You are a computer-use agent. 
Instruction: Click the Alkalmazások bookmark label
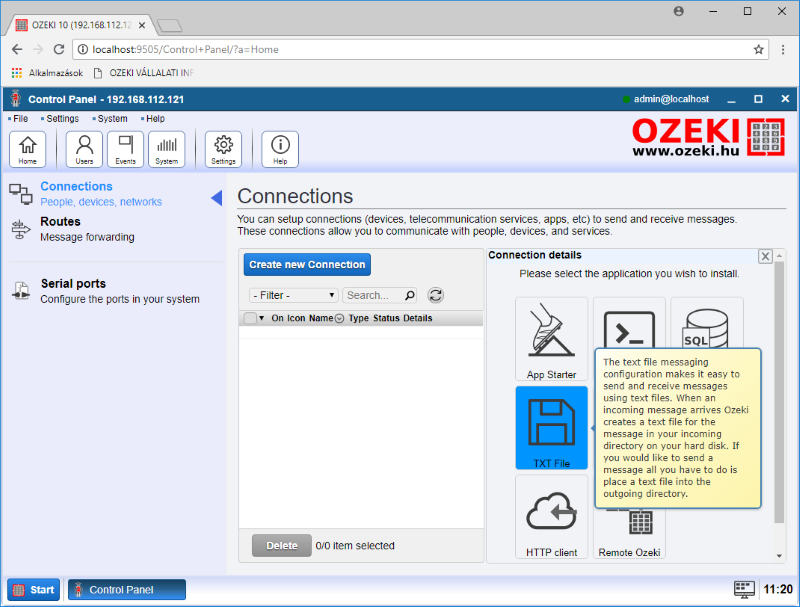(56, 73)
